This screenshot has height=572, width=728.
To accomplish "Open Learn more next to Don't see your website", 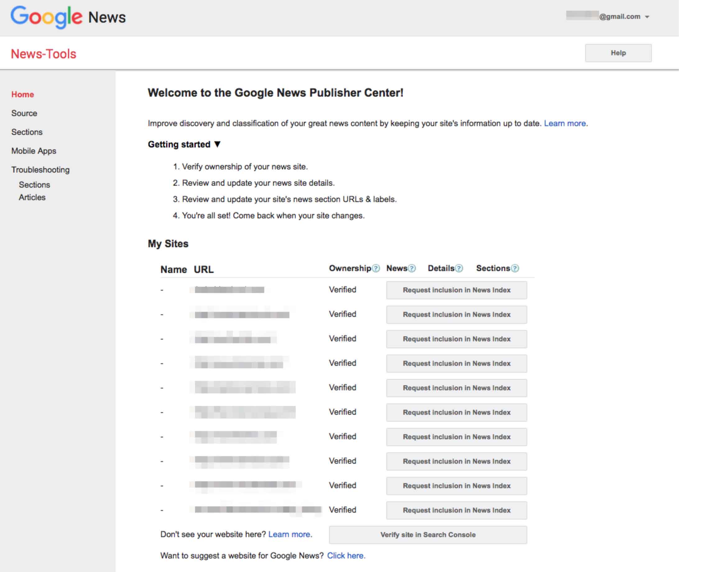I will click(289, 534).
